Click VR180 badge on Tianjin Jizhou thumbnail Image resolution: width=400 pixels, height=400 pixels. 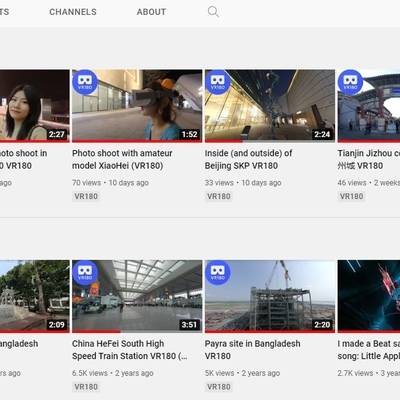click(x=350, y=82)
